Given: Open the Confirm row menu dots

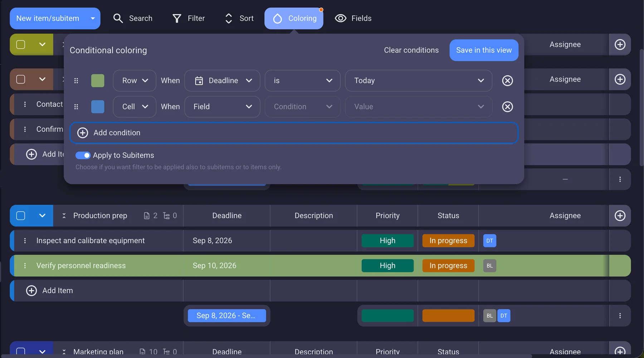Looking at the screenshot, I should pos(25,129).
